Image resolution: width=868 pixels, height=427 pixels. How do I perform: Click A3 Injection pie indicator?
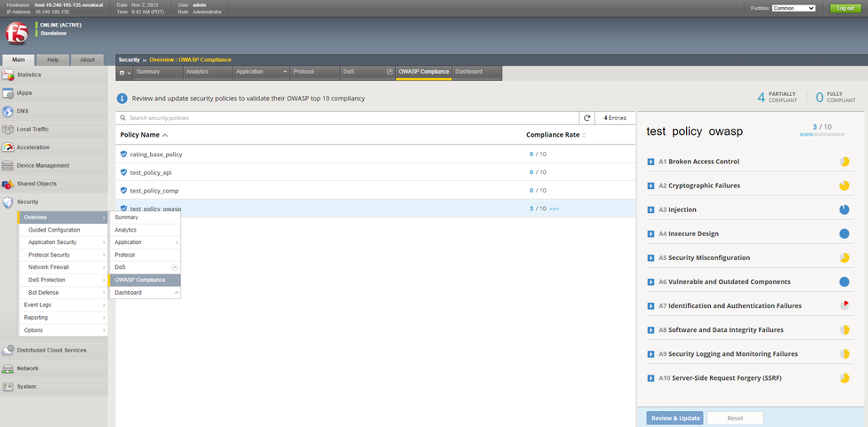click(x=844, y=210)
